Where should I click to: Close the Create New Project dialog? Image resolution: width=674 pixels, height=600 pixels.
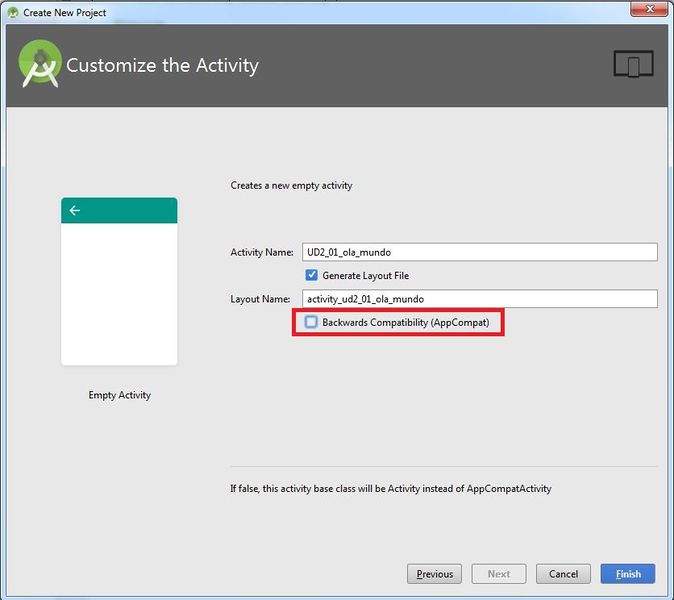(x=650, y=9)
